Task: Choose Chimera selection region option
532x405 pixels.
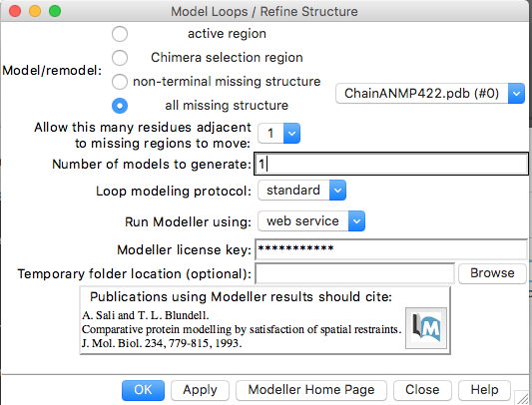Action: [120, 58]
